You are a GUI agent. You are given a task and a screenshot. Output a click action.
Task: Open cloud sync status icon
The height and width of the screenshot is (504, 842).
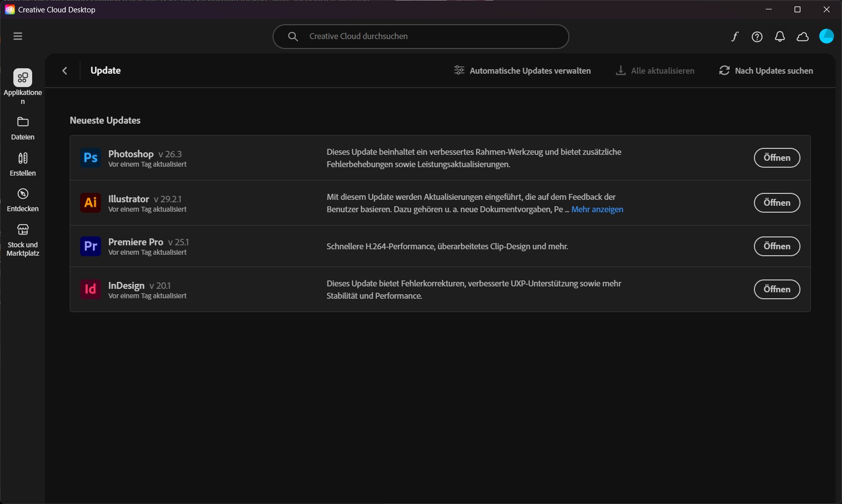[802, 37]
